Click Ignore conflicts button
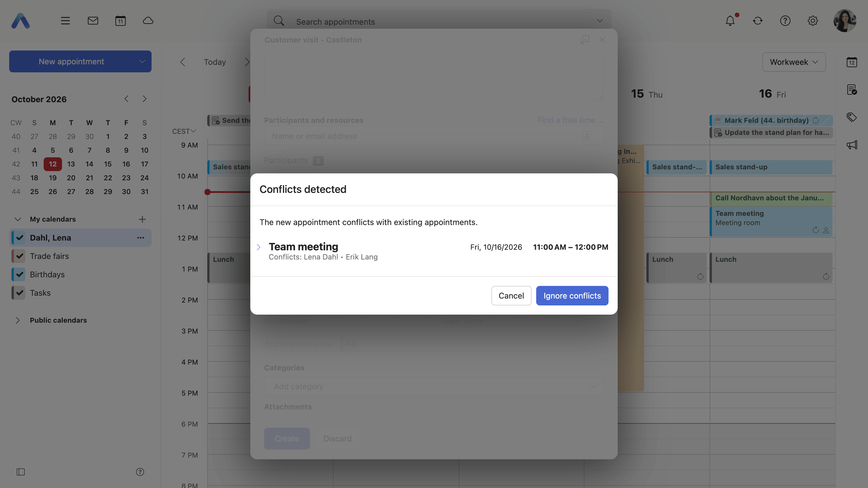This screenshot has height=488, width=868. (572, 296)
